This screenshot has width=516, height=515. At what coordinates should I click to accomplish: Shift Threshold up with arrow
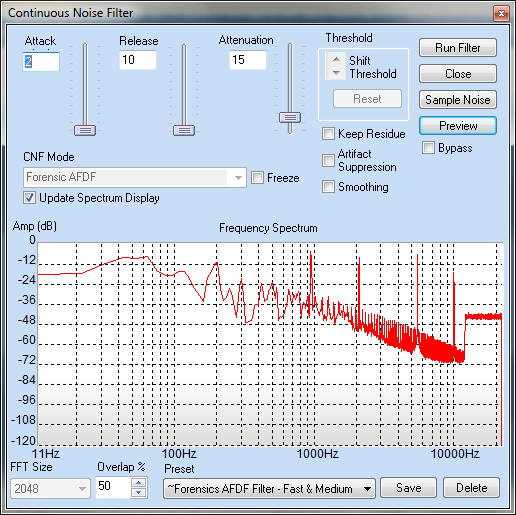click(x=336, y=59)
